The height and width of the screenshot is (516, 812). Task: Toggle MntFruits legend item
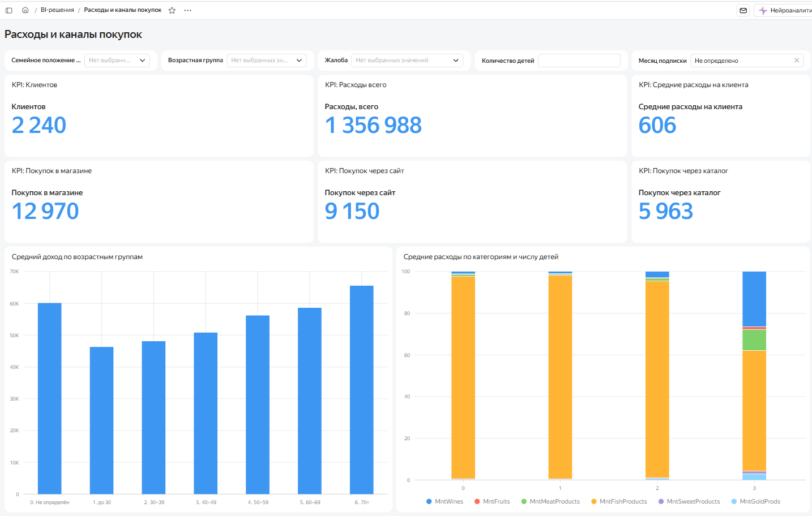coord(492,501)
